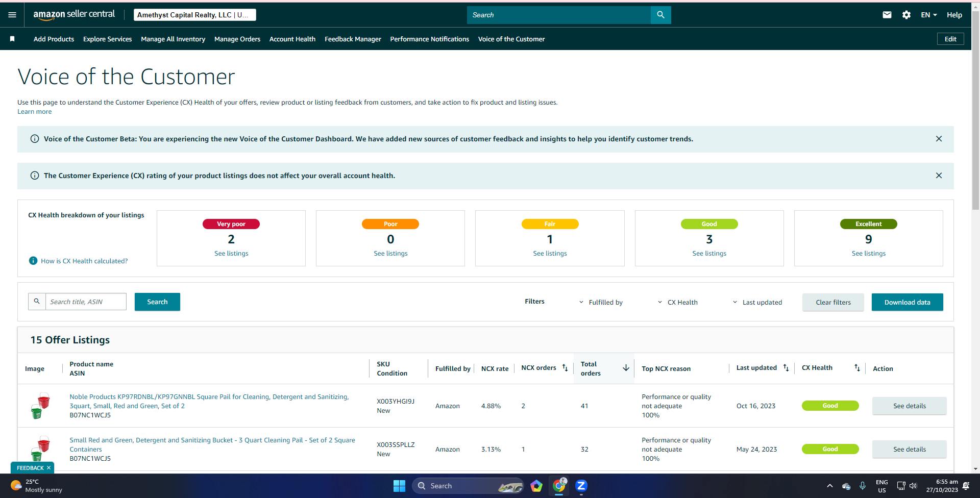See details for Small Red and Green Bucket
The image size is (980, 498).
(909, 449)
